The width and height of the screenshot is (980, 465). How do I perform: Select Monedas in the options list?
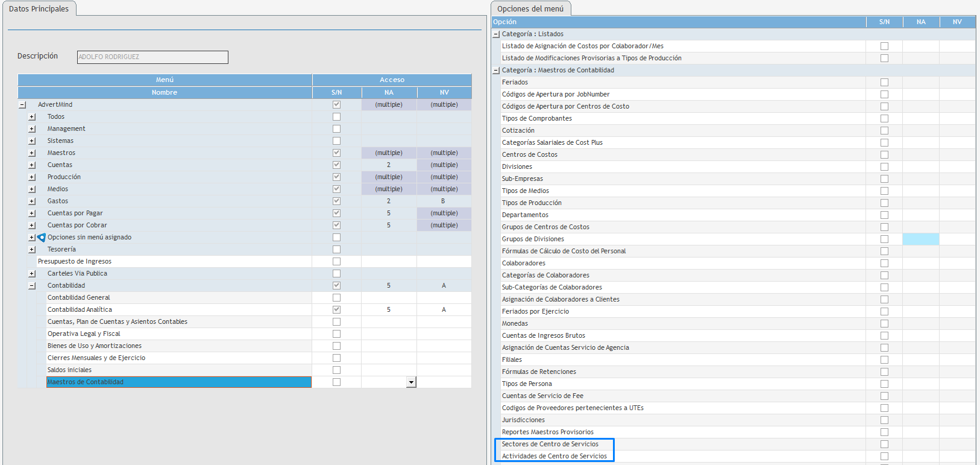[515, 324]
